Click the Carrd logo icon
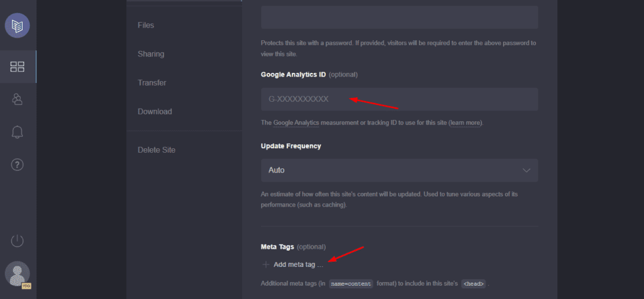644x299 pixels. point(18,26)
